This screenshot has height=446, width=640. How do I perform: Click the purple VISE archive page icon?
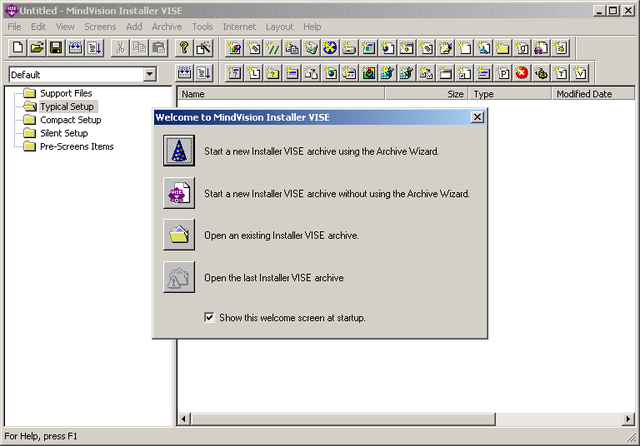pyautogui.click(x=541, y=48)
